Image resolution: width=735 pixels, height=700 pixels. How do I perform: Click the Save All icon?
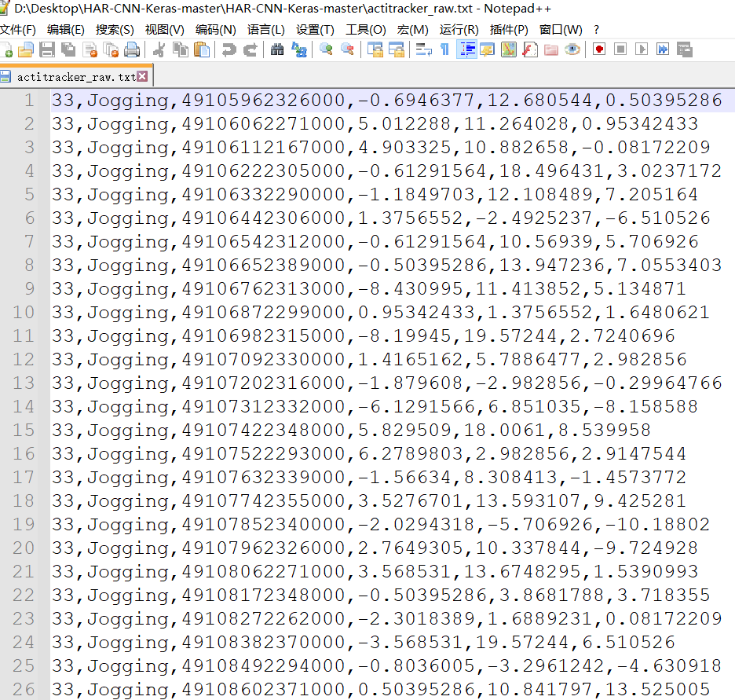pyautogui.click(x=68, y=49)
